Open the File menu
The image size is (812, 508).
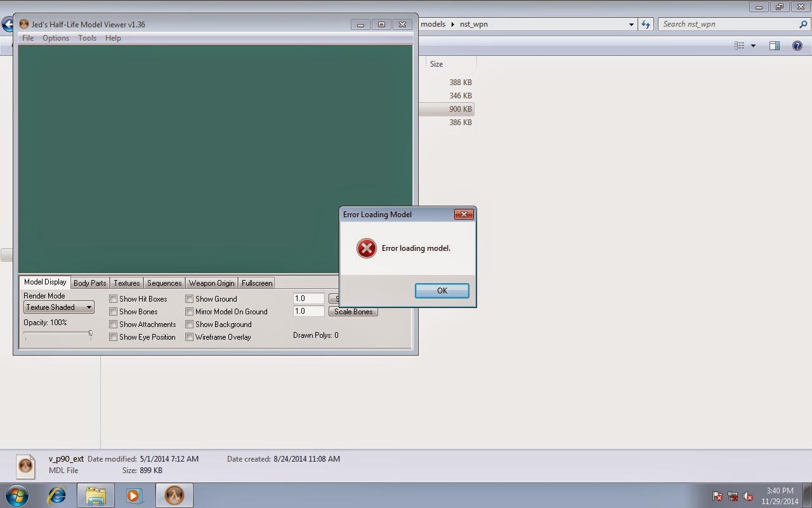tap(28, 38)
